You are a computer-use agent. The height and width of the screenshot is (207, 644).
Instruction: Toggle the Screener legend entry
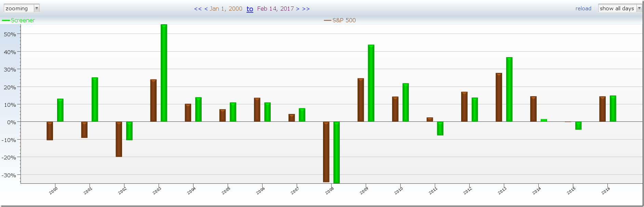18,20
